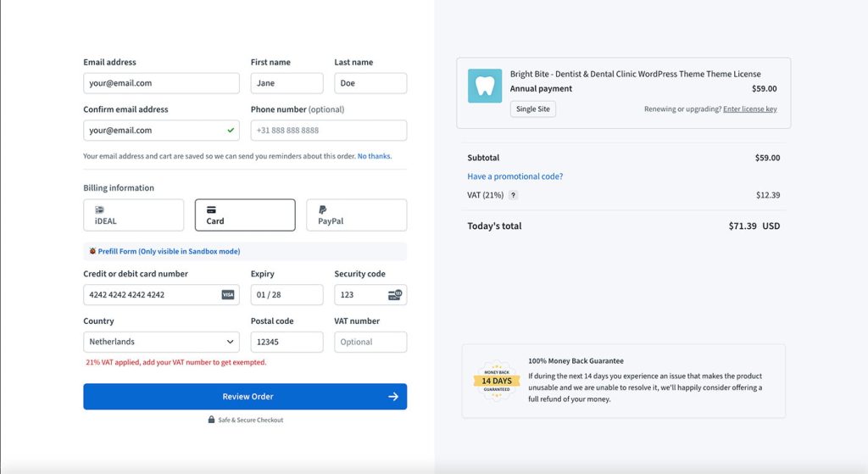The image size is (868, 474).
Task: Click the No thanks link
Action: coord(374,156)
